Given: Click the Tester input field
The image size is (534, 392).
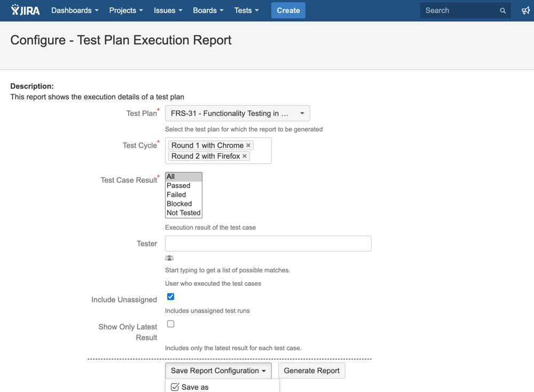Looking at the screenshot, I should point(268,244).
